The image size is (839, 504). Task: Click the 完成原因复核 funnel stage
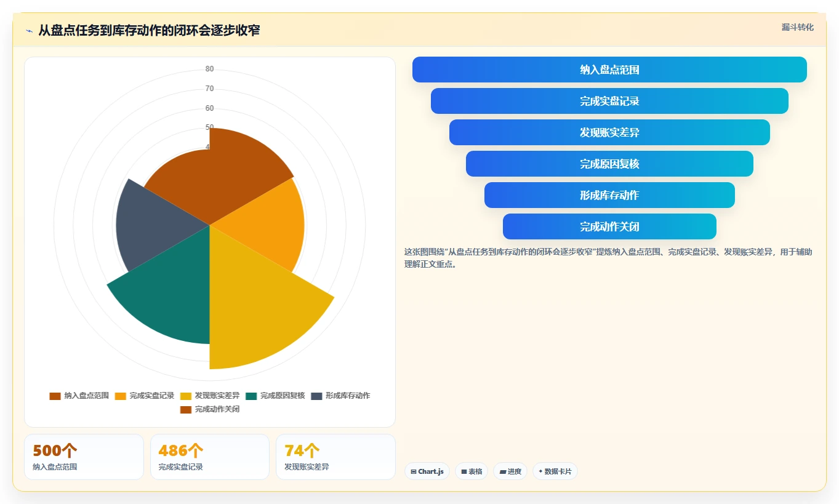tap(609, 164)
